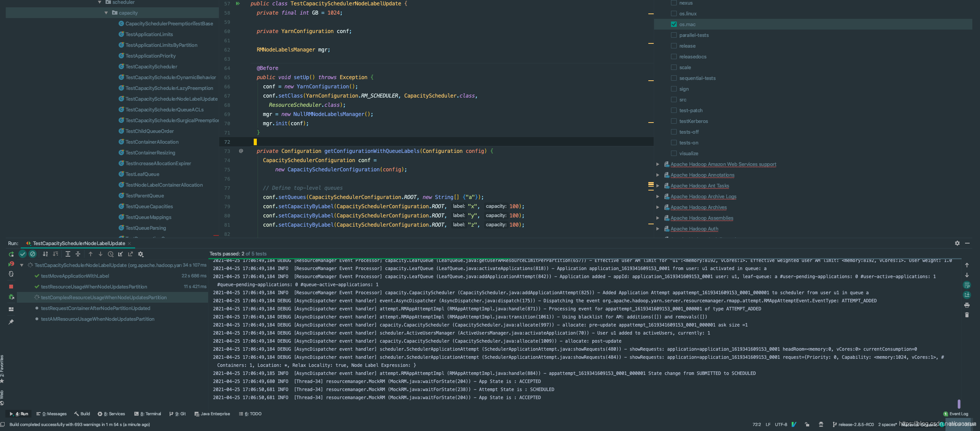Clear console with trash icon

(x=967, y=315)
